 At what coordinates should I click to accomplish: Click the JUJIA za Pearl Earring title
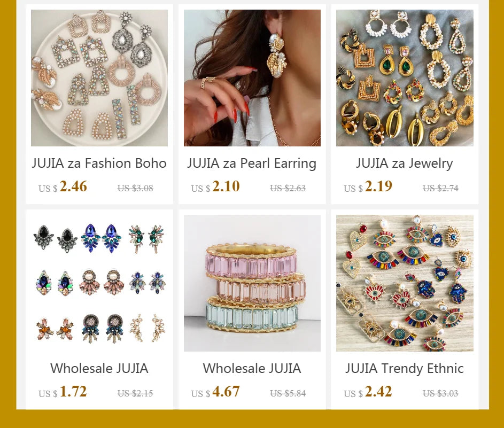tap(252, 164)
